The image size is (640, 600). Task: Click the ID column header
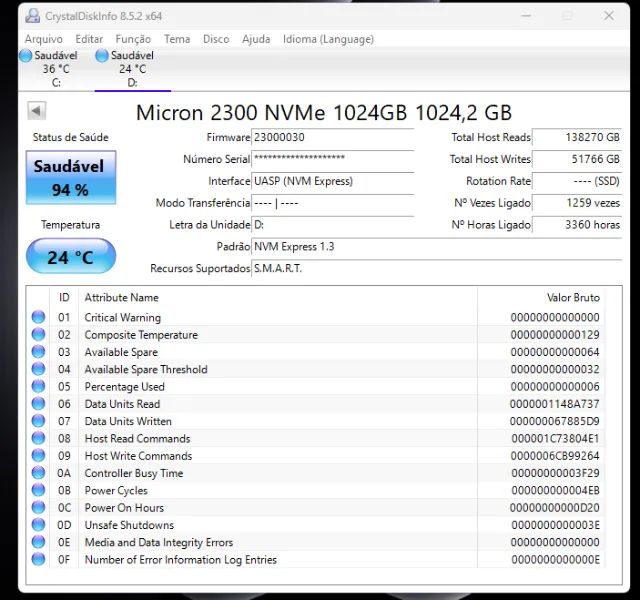[x=64, y=298]
